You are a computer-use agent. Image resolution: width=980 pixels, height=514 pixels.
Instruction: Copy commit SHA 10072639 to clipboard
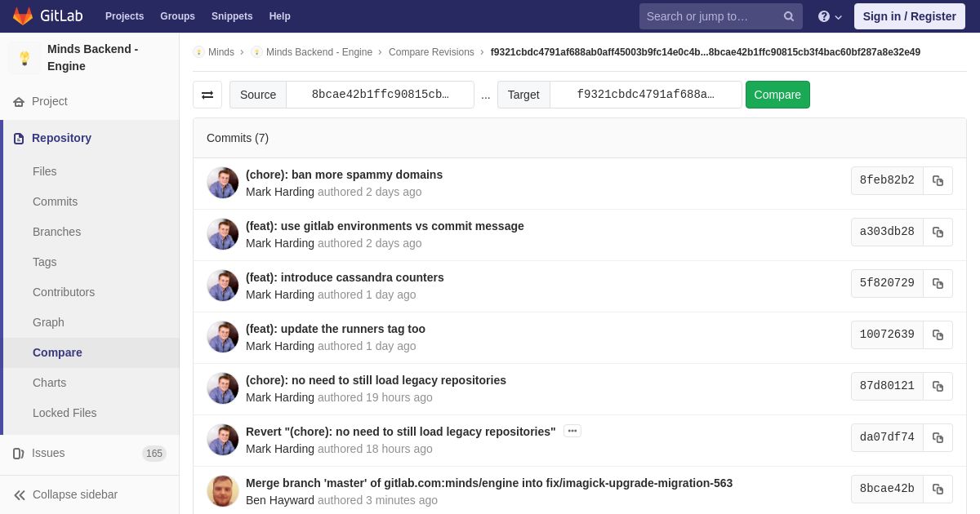pyautogui.click(x=938, y=335)
